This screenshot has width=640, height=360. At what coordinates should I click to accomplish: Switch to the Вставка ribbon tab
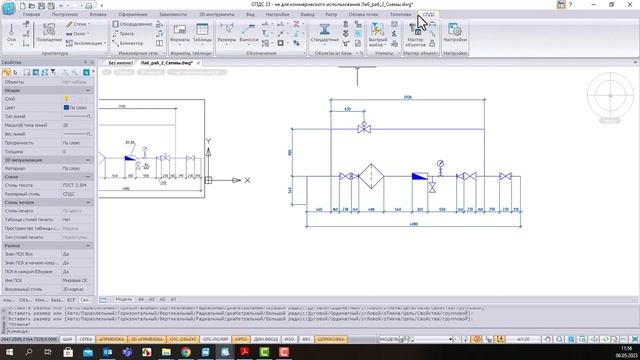[x=98, y=14]
